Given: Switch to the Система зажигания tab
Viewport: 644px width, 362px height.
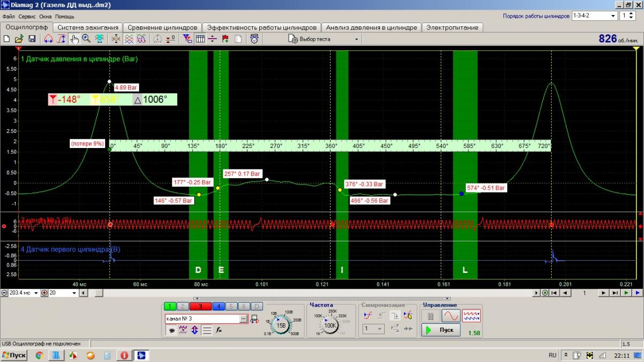Looking at the screenshot, I should point(88,27).
